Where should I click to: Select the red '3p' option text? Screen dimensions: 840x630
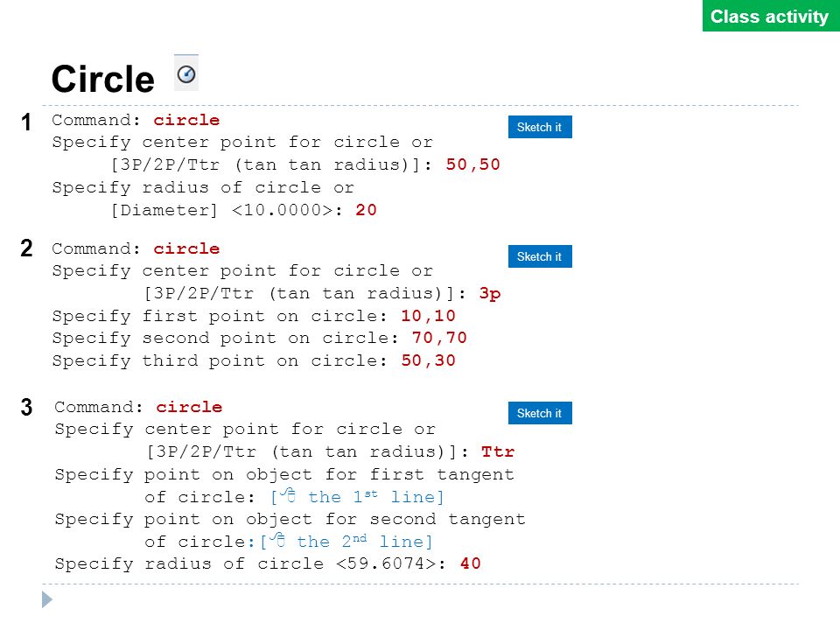coord(490,294)
